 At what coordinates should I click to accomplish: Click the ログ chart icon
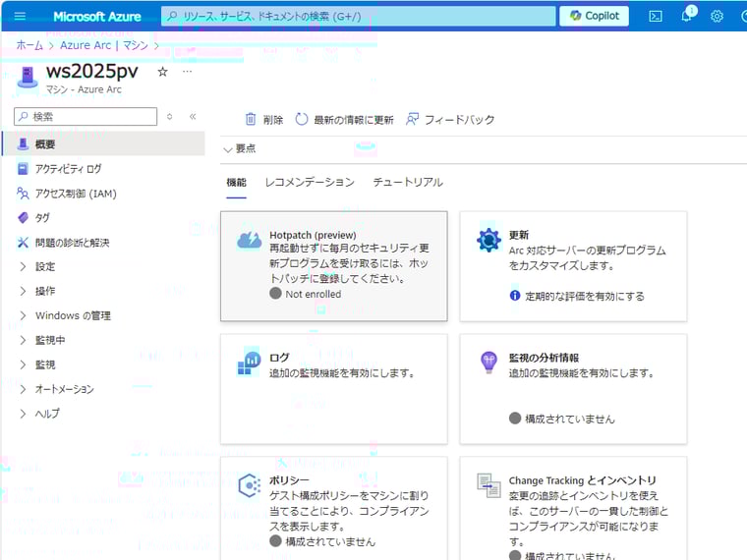249,364
